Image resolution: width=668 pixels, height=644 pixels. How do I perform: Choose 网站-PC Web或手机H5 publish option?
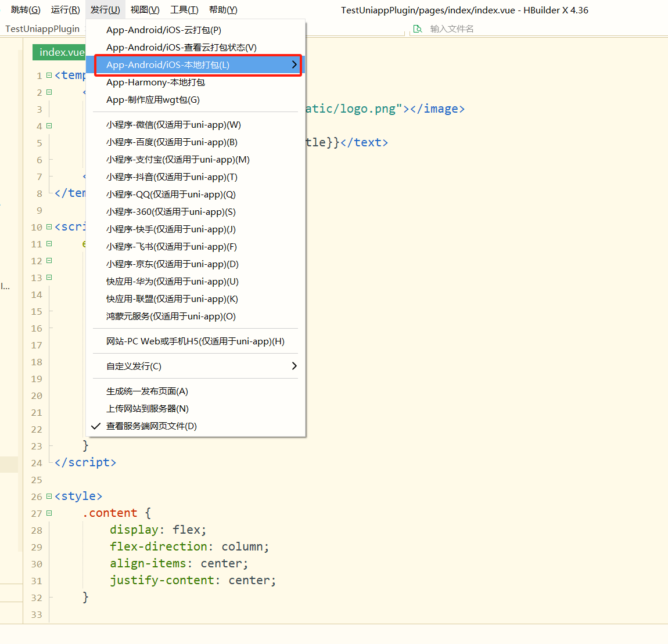[x=196, y=341]
